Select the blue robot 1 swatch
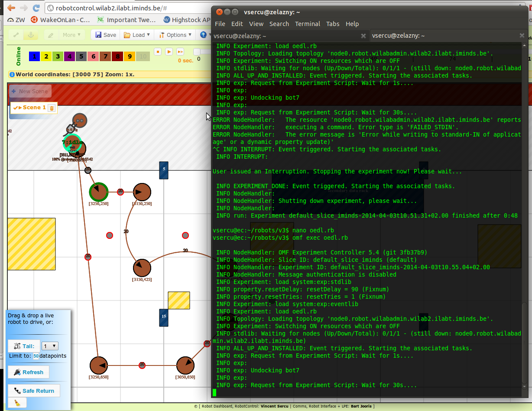Image resolution: width=532 pixels, height=411 pixels. click(34, 56)
